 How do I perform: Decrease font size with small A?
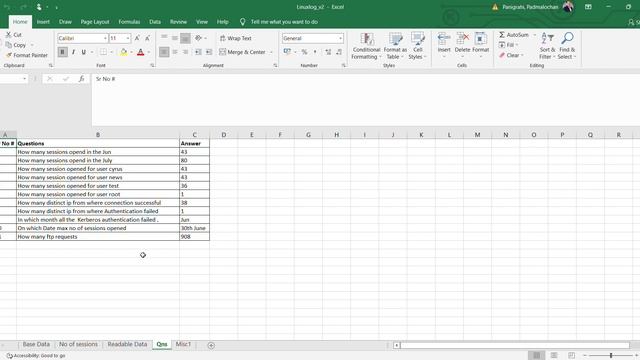[x=147, y=38]
